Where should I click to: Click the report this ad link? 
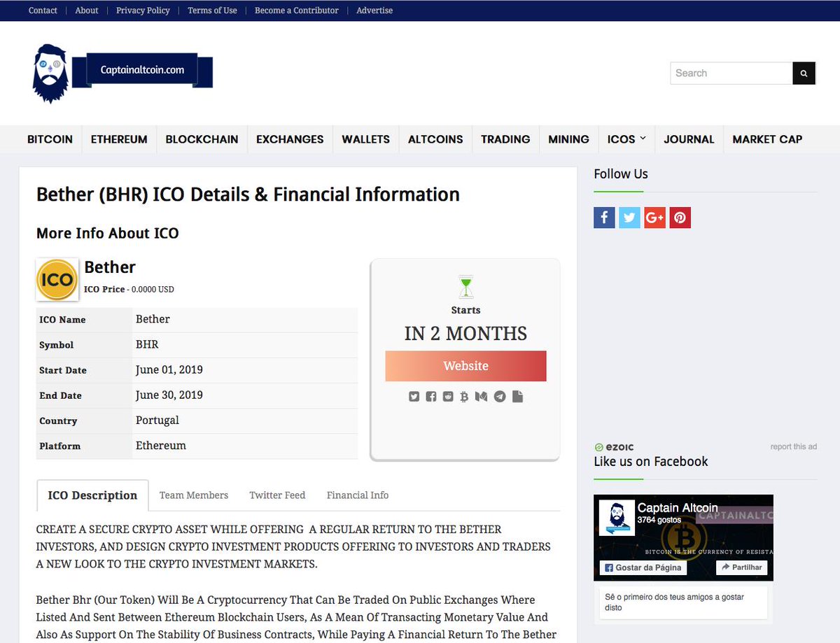pyautogui.click(x=793, y=447)
